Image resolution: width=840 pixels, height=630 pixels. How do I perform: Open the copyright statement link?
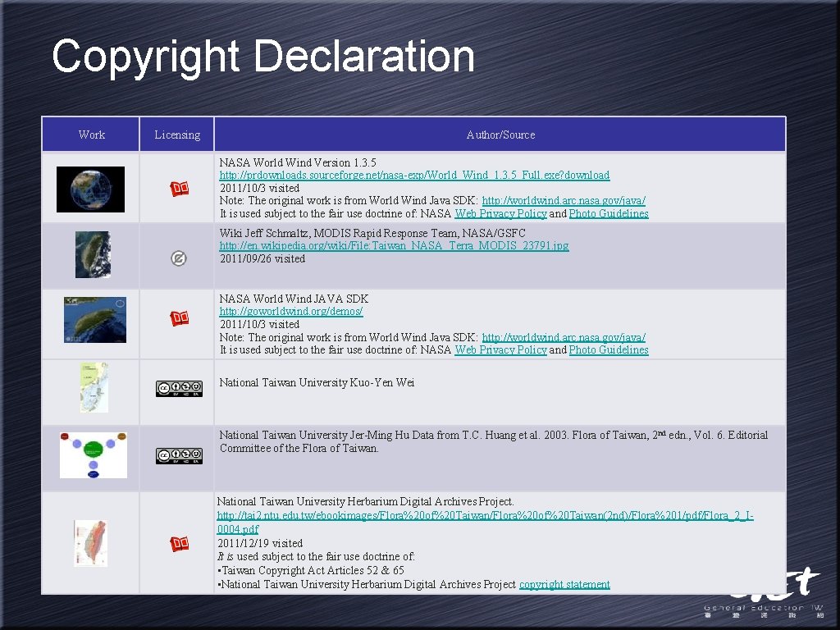coord(564,584)
